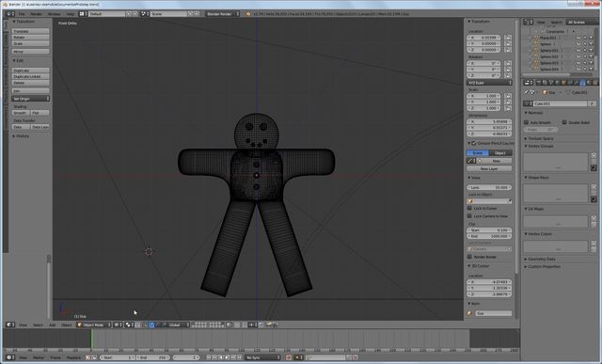This screenshot has height=364, width=602.
Task: Click the Grease Pencil draw icon
Action: [x=470, y=161]
